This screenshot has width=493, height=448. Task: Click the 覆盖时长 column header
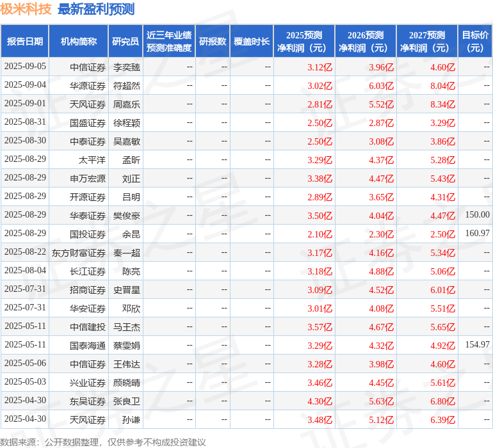(x=252, y=42)
